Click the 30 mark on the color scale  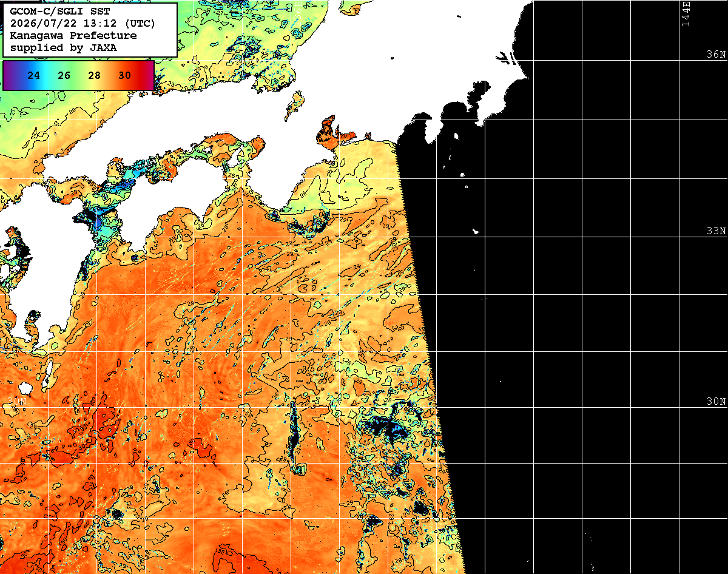click(x=124, y=75)
